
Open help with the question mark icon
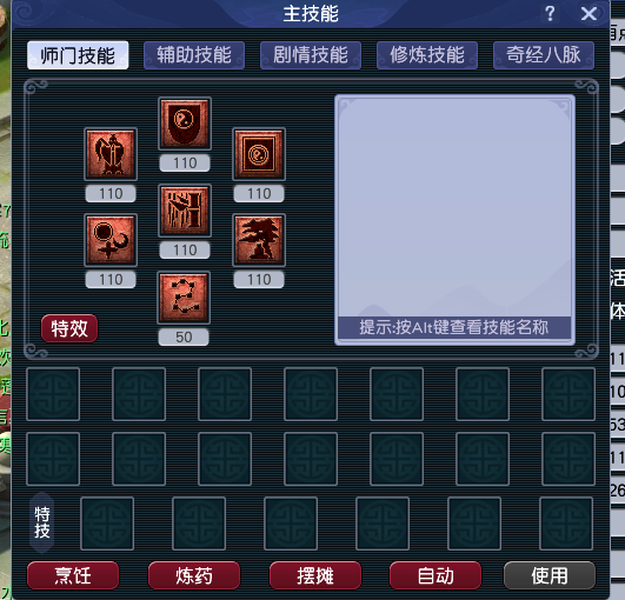550,14
